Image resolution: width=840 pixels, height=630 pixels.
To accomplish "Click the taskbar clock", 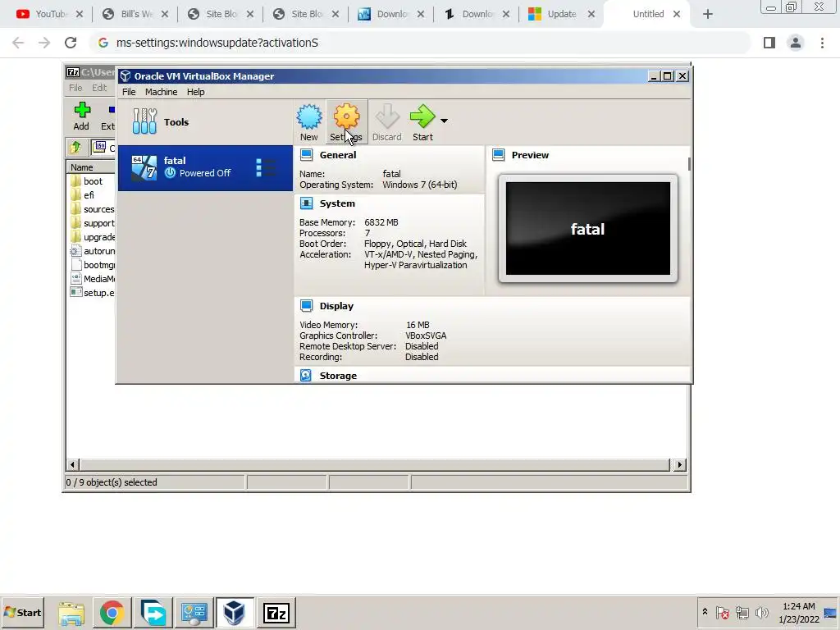I will click(798, 612).
